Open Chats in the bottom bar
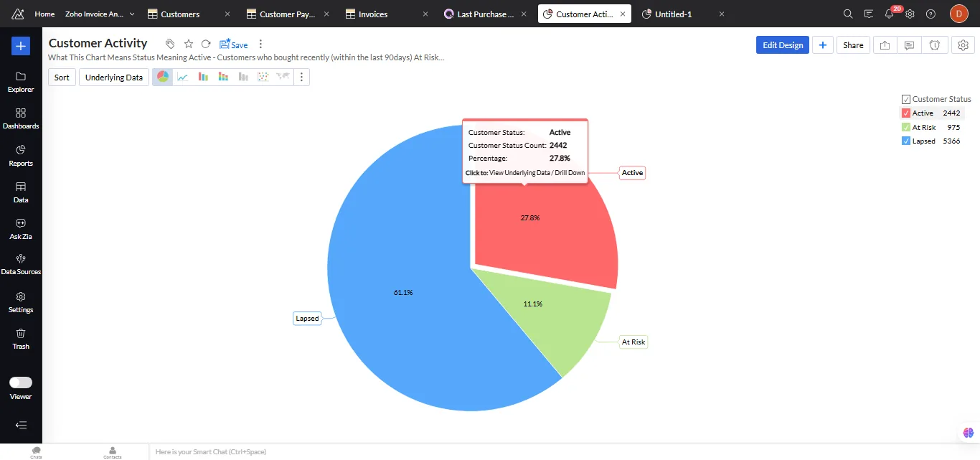Image resolution: width=980 pixels, height=460 pixels. [x=36, y=452]
